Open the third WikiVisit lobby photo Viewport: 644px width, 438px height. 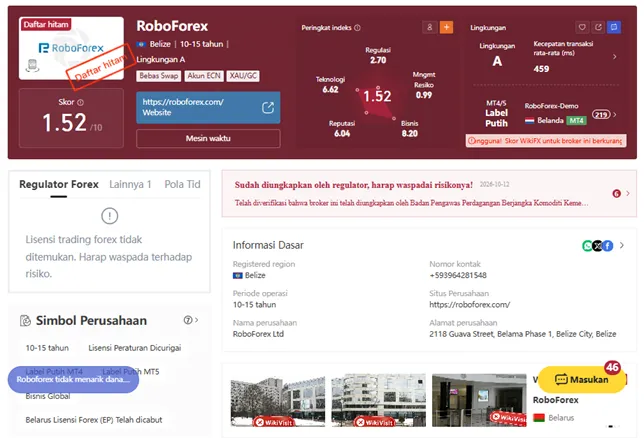click(479, 400)
